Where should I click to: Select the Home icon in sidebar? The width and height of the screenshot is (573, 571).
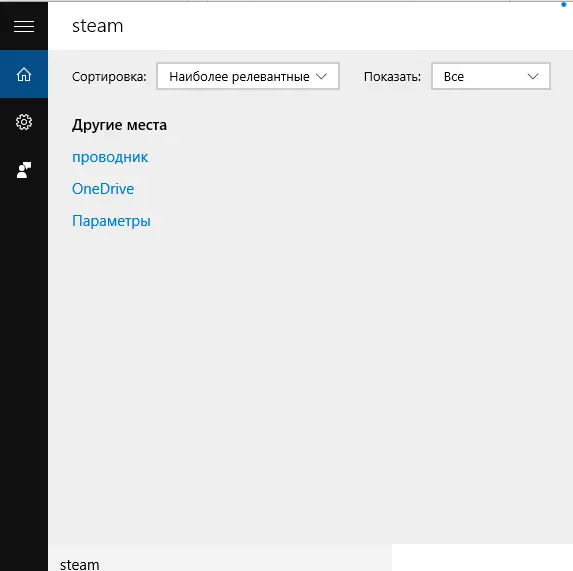tap(24, 74)
